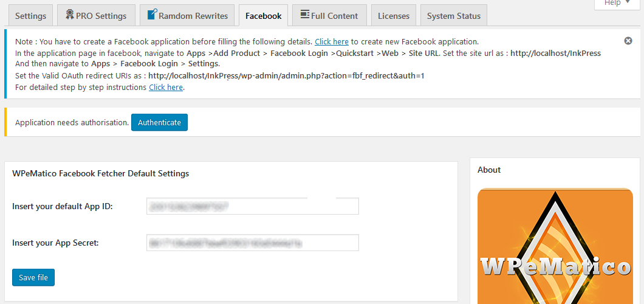Image resolution: width=644 pixels, height=304 pixels.
Task: Select the OAuth redirect URI text
Action: click(286, 75)
